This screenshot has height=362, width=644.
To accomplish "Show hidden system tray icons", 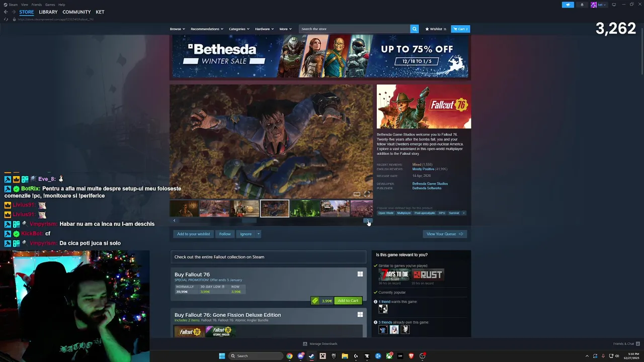I will coord(587,356).
